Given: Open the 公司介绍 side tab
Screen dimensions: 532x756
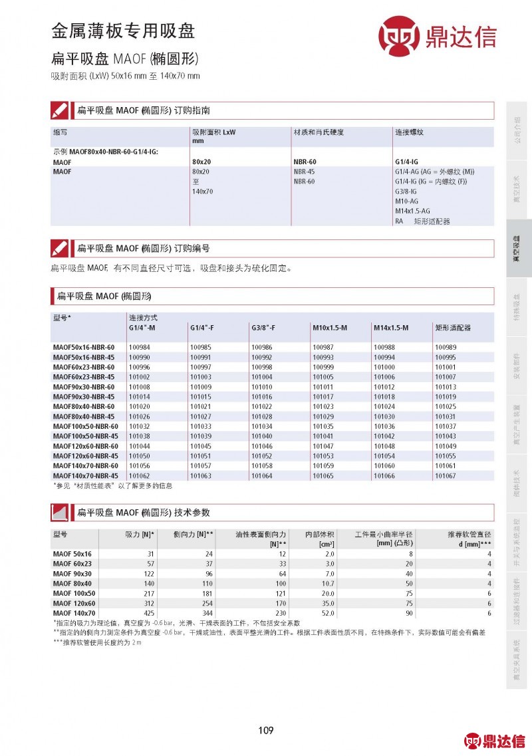Looking at the screenshot, I should click(x=517, y=131).
